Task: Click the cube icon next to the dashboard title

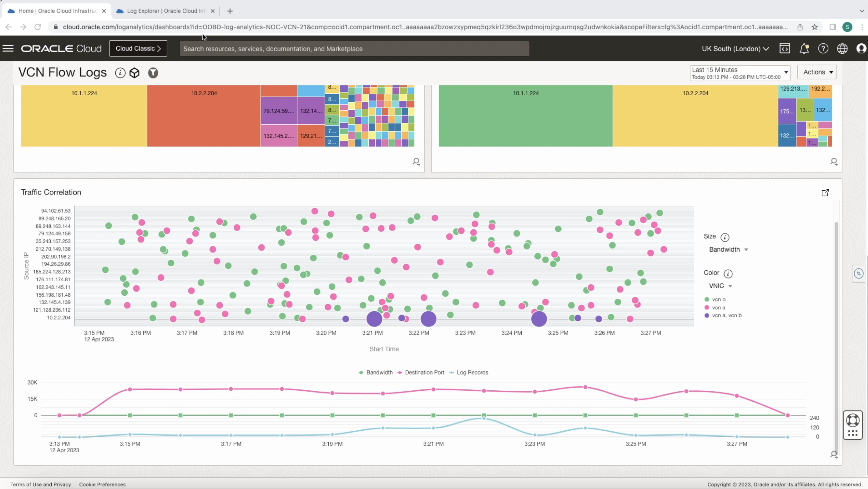Action: pos(134,73)
